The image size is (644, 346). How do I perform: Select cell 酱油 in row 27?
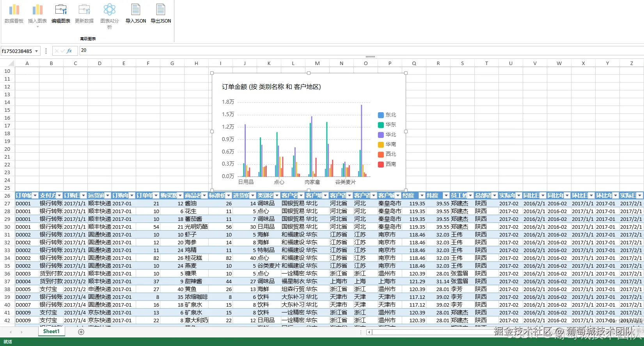point(196,203)
